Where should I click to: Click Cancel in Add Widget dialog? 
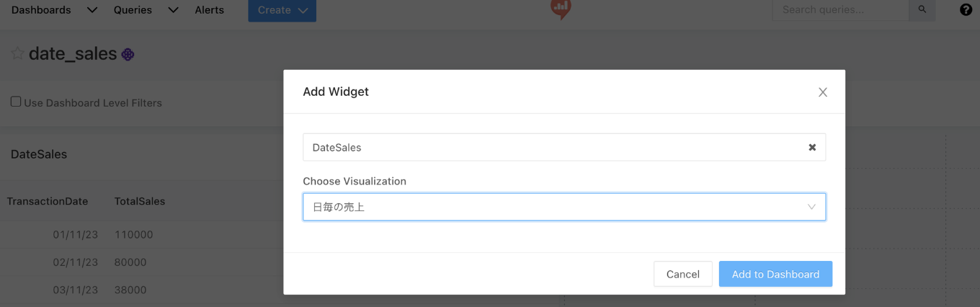pyautogui.click(x=682, y=274)
